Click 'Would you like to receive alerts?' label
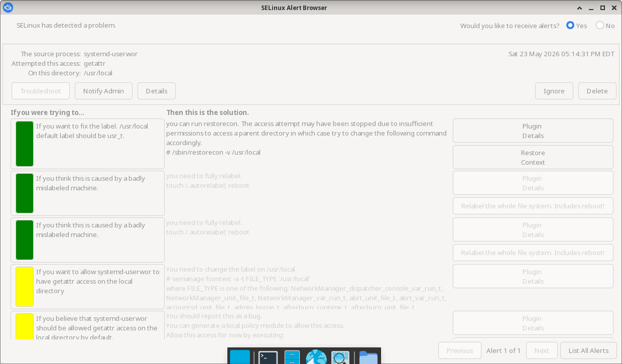The width and height of the screenshot is (622, 364). point(510,26)
